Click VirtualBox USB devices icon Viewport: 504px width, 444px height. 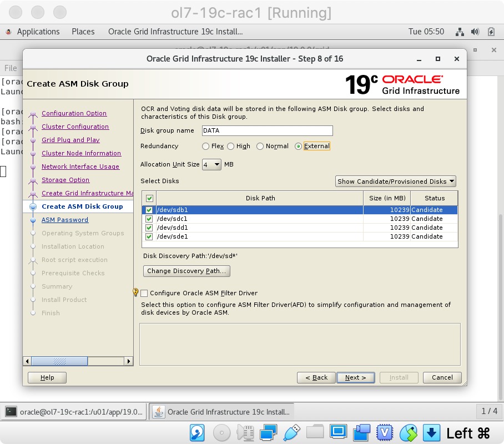pos(291,433)
